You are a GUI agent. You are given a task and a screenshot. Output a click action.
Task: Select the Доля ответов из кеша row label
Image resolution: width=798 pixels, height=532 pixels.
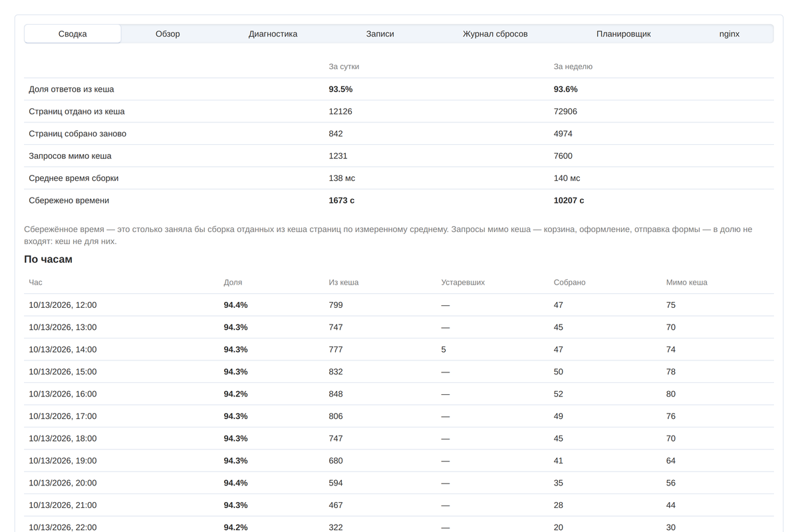71,89
